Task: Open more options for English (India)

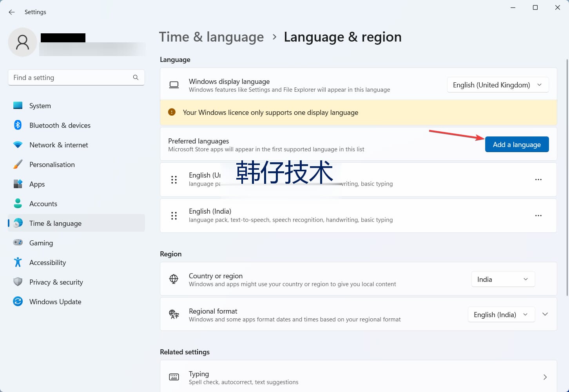Action: (538, 216)
